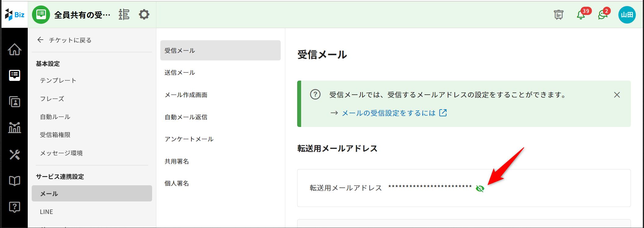Open LINE service integration setting

coord(47,212)
